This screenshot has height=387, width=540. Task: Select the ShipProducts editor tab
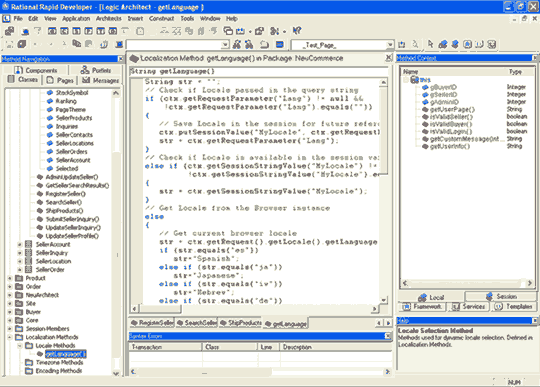click(241, 323)
